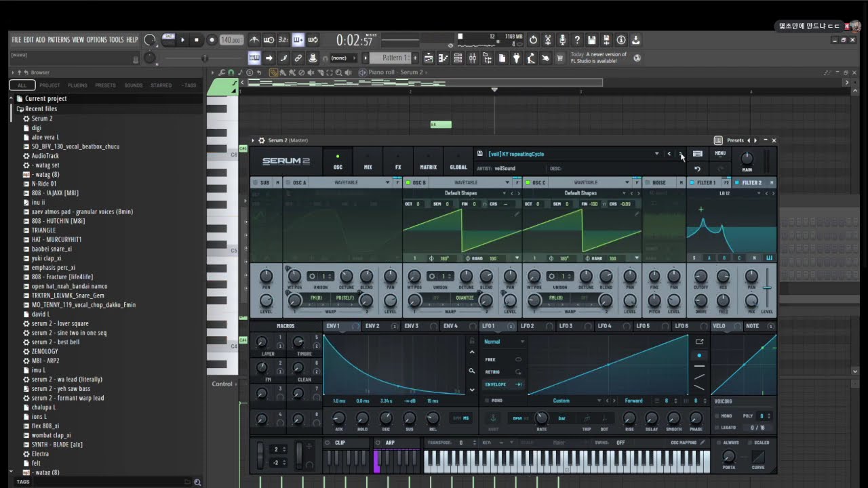Viewport: 868px width, 488px height.
Task: Enable the portamento ALWAYS checkbox
Action: pyautogui.click(x=717, y=443)
